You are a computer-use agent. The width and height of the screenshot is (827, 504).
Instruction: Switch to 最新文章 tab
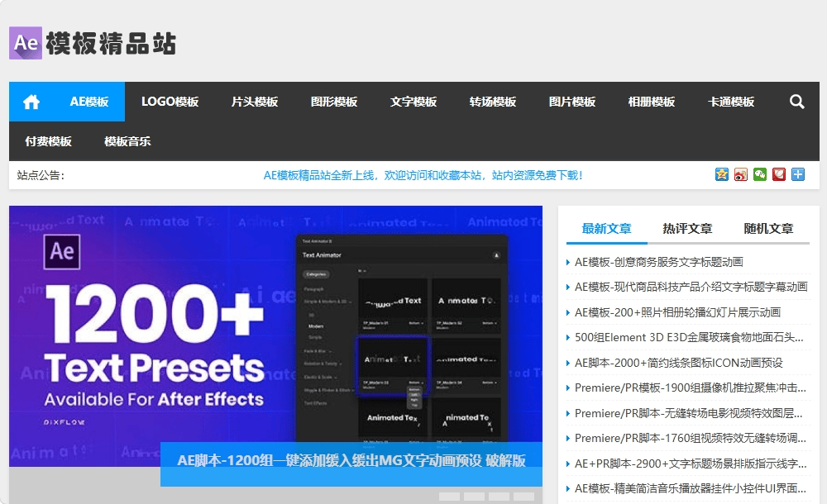[x=606, y=229]
